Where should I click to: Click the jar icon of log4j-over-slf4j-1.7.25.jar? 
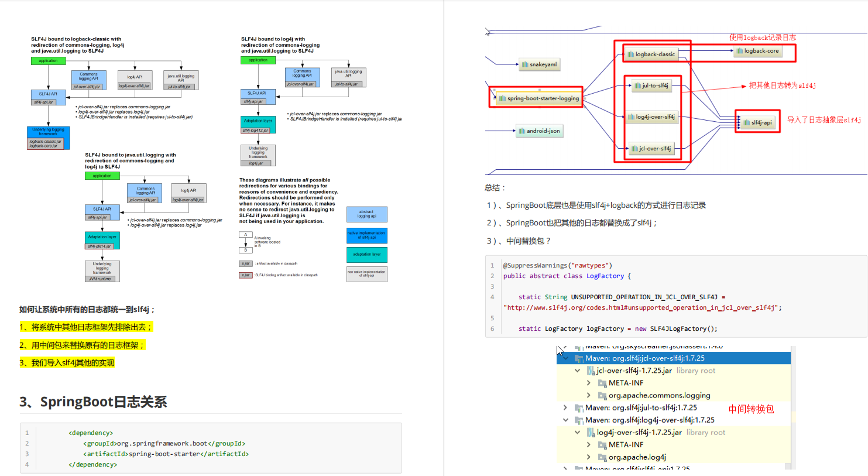tap(591, 433)
